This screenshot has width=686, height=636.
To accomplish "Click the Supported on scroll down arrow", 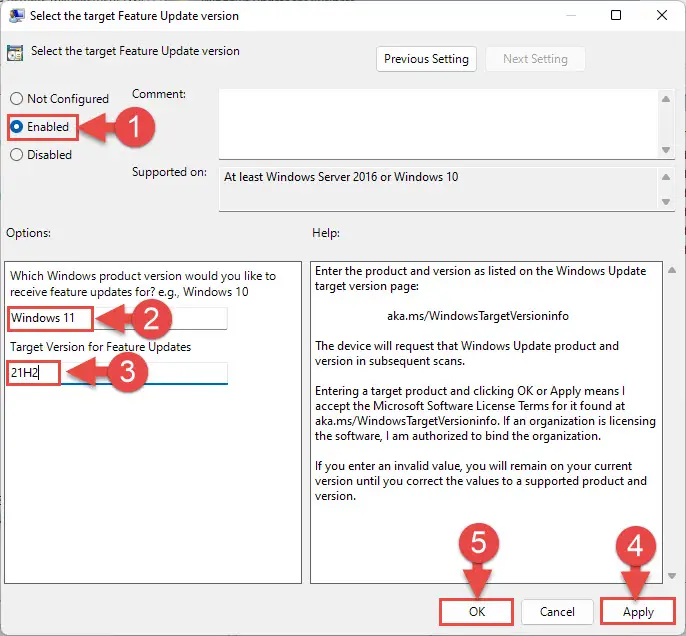I will point(666,201).
